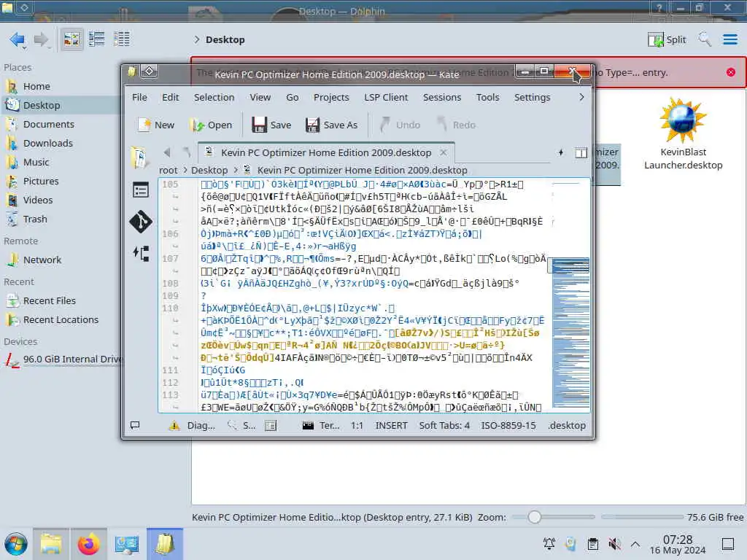
Task: Click the Undo toolbar button
Action: [x=400, y=125]
